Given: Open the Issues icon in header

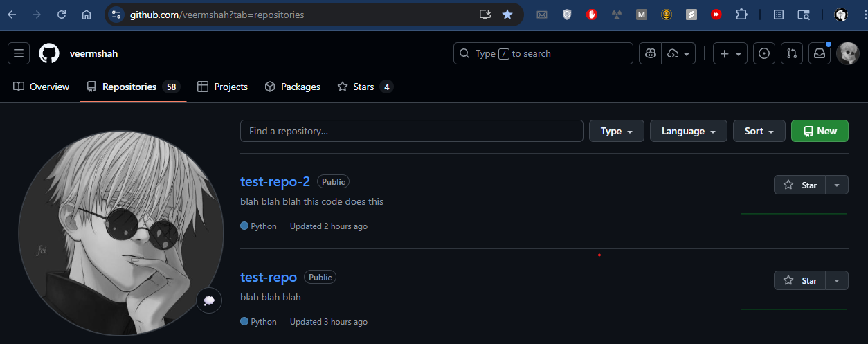Looking at the screenshot, I should tap(764, 53).
